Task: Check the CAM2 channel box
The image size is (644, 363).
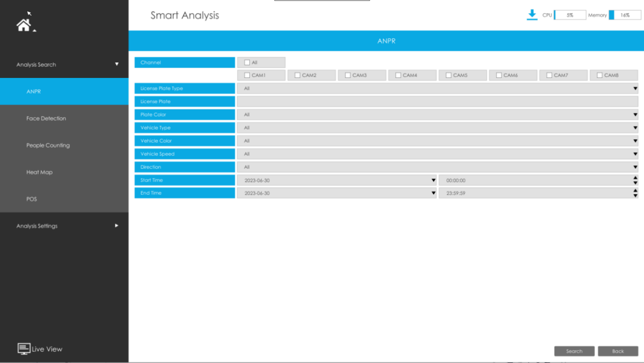Action: click(298, 75)
